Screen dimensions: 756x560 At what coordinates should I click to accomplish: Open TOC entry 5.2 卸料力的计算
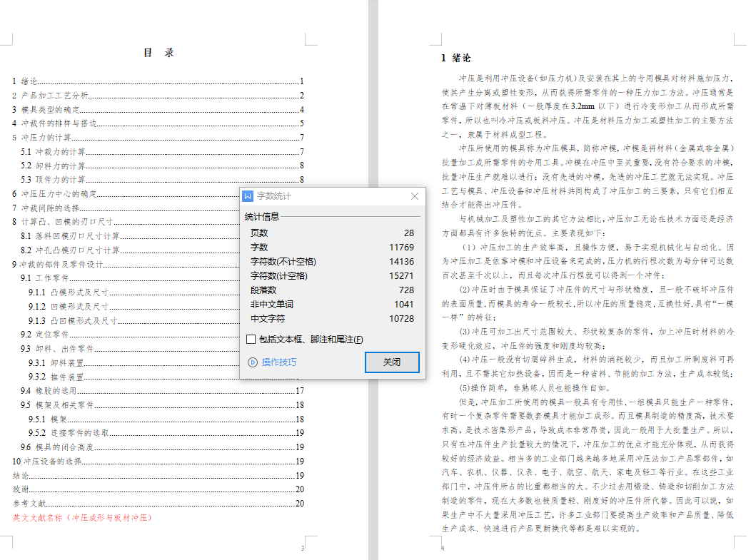[162, 166]
